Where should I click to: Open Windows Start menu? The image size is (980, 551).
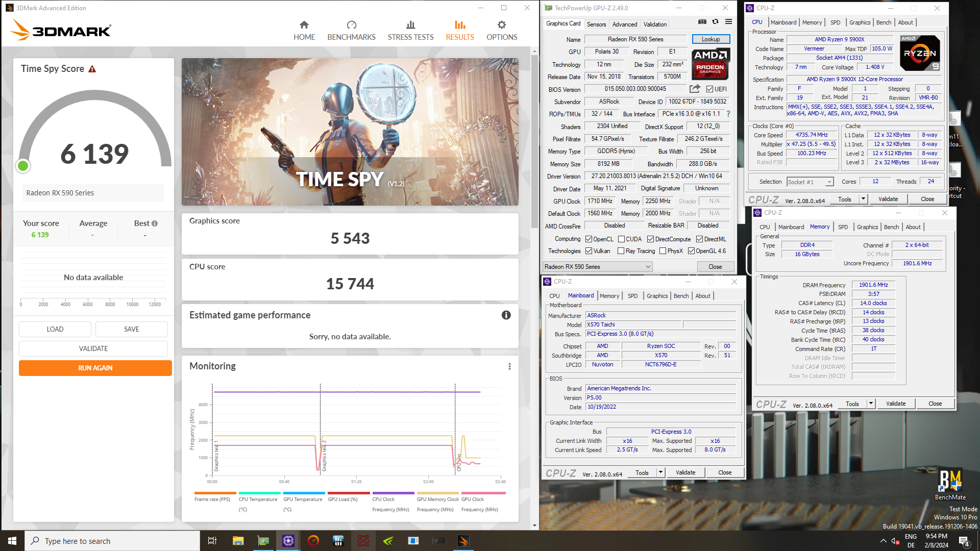(12, 541)
